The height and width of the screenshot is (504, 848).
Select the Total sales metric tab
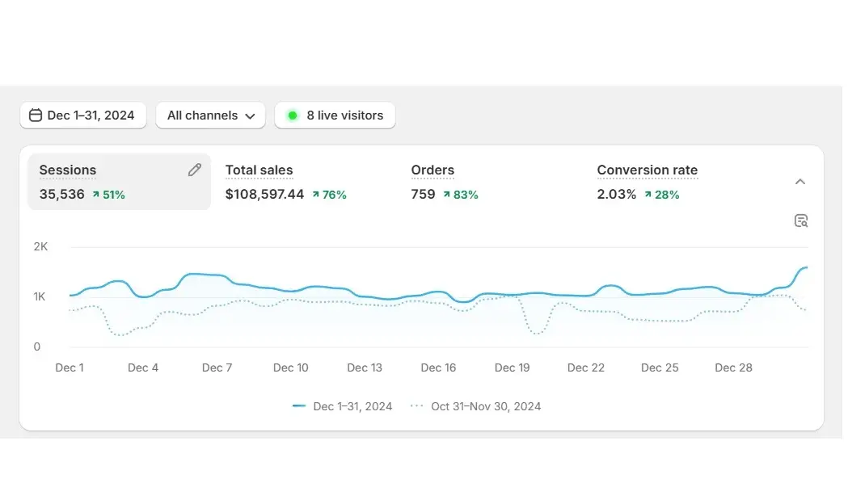(259, 170)
